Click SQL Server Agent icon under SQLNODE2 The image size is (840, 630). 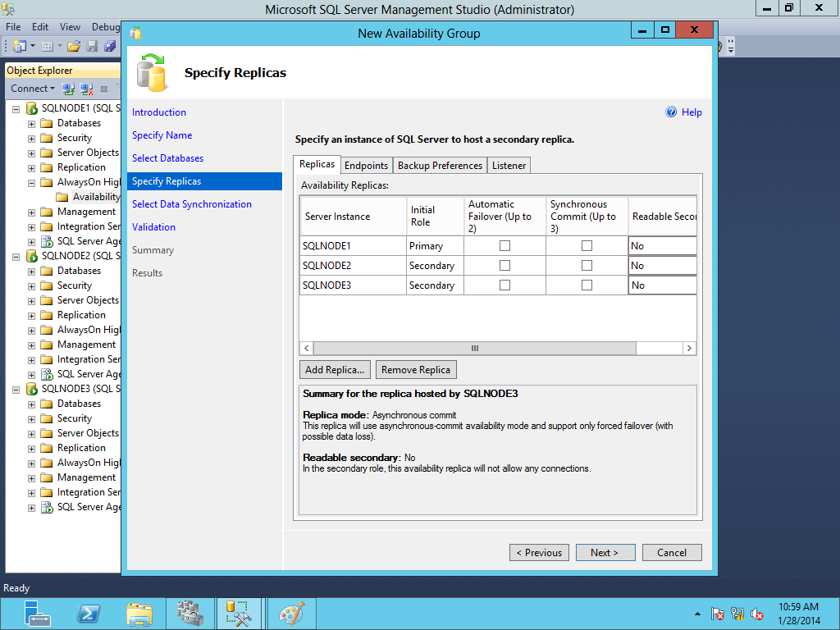tap(47, 374)
